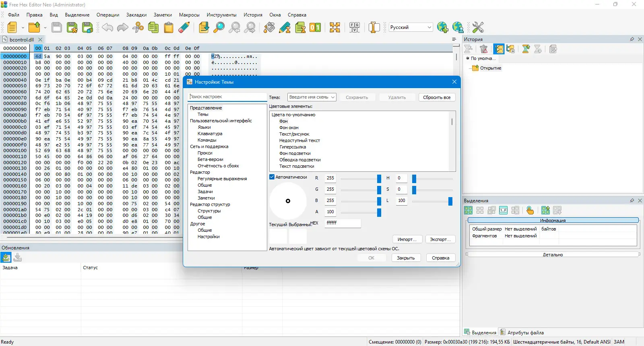The image size is (644, 346).
Task: Click the Undo arrow icon in toolbar
Action: pos(107,27)
